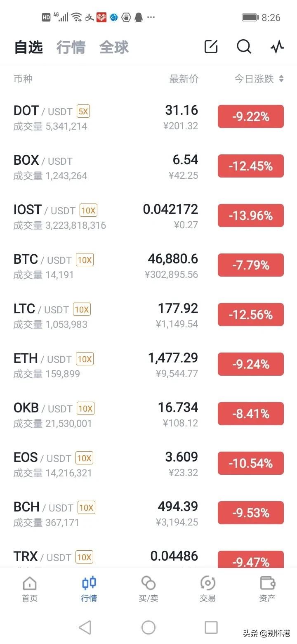The height and width of the screenshot is (644, 297).
Task: Open 资产 assets wallet in bottom bar
Action: point(267,589)
